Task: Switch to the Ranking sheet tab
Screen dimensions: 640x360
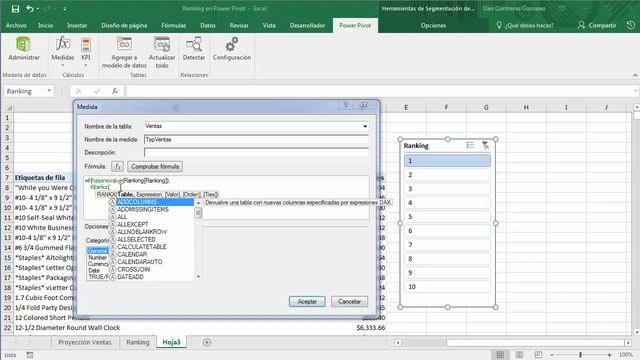Action: click(x=138, y=342)
